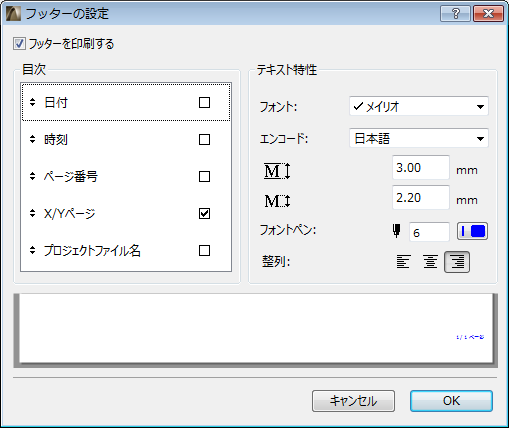Open the エンコード dropdown showing 日本語
509x428 pixels.
[x=419, y=138]
